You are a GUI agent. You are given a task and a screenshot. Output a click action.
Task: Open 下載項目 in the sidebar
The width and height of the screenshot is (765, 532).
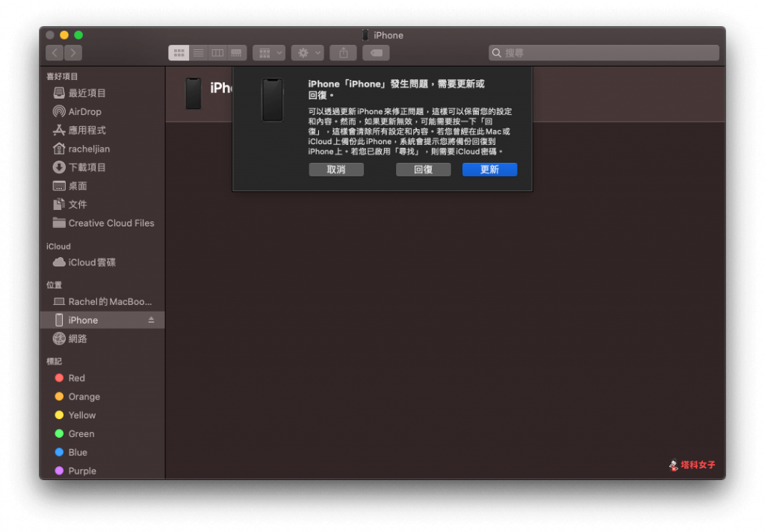point(102,167)
